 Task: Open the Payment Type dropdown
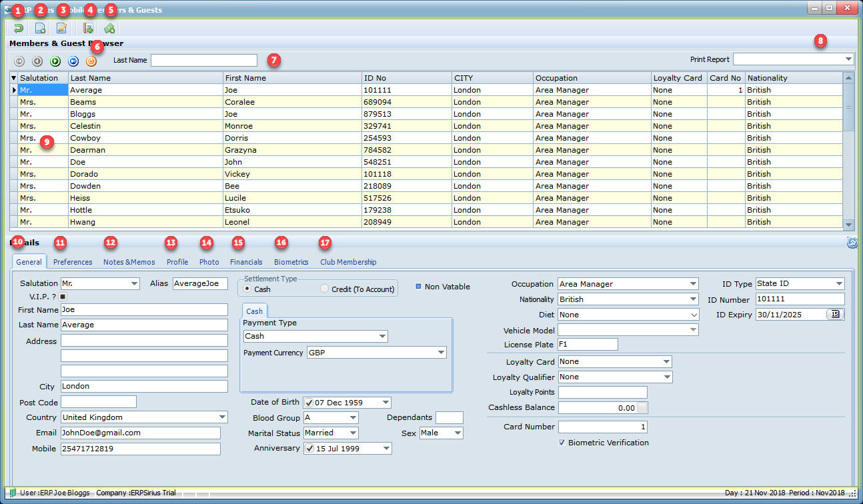[382, 337]
